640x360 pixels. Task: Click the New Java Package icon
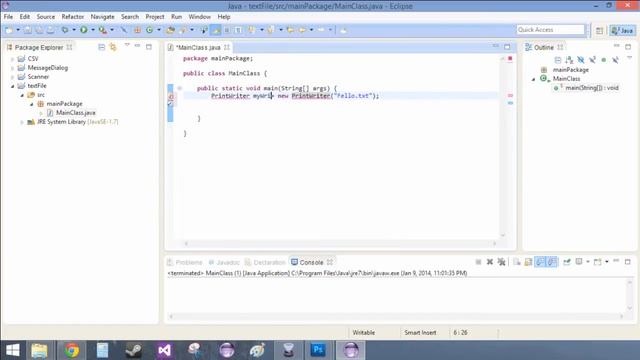(x=137, y=30)
